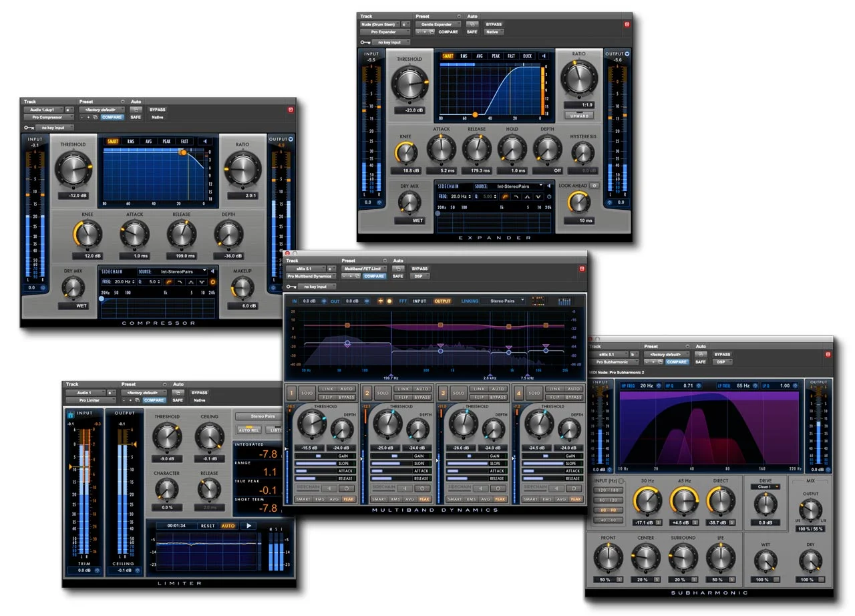The image size is (855, 616).
Task: Click the Hold knob in Expander window
Action: pyautogui.click(x=512, y=149)
